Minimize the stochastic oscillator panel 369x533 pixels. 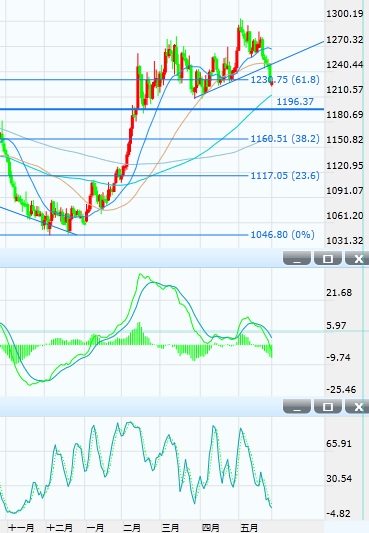pyautogui.click(x=297, y=407)
